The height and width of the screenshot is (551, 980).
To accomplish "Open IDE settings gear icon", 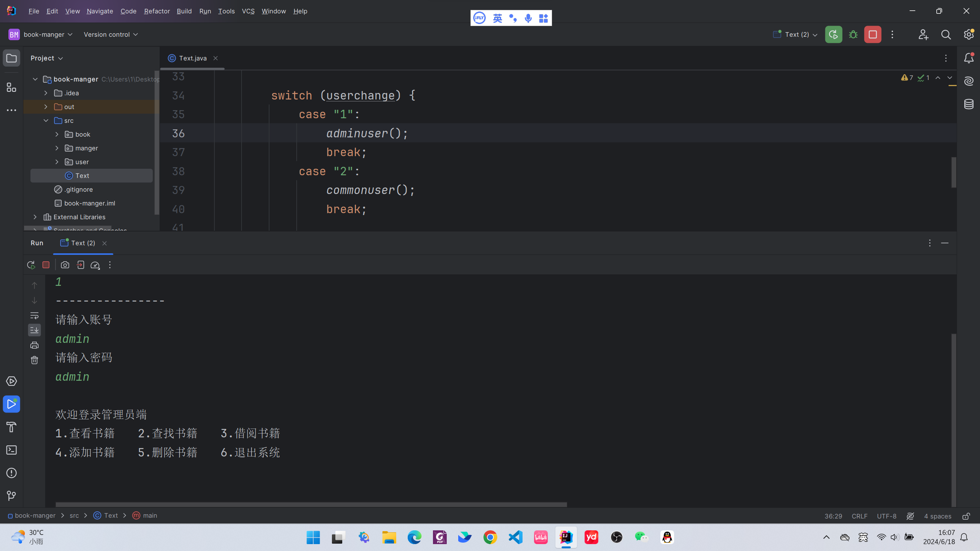I will pyautogui.click(x=969, y=34).
